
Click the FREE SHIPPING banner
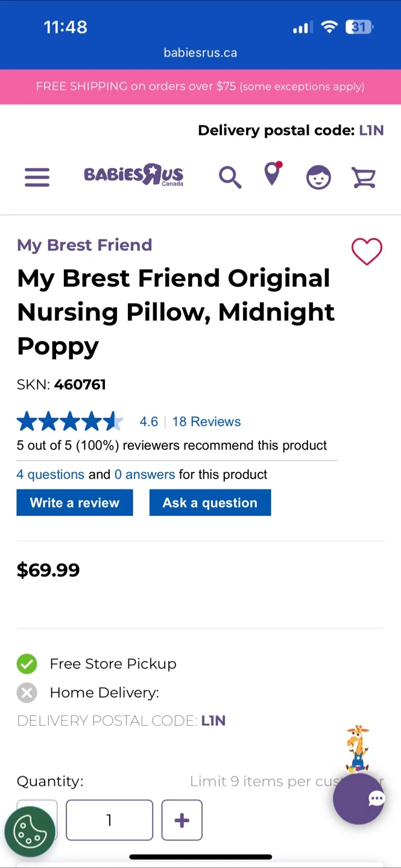coord(200,86)
